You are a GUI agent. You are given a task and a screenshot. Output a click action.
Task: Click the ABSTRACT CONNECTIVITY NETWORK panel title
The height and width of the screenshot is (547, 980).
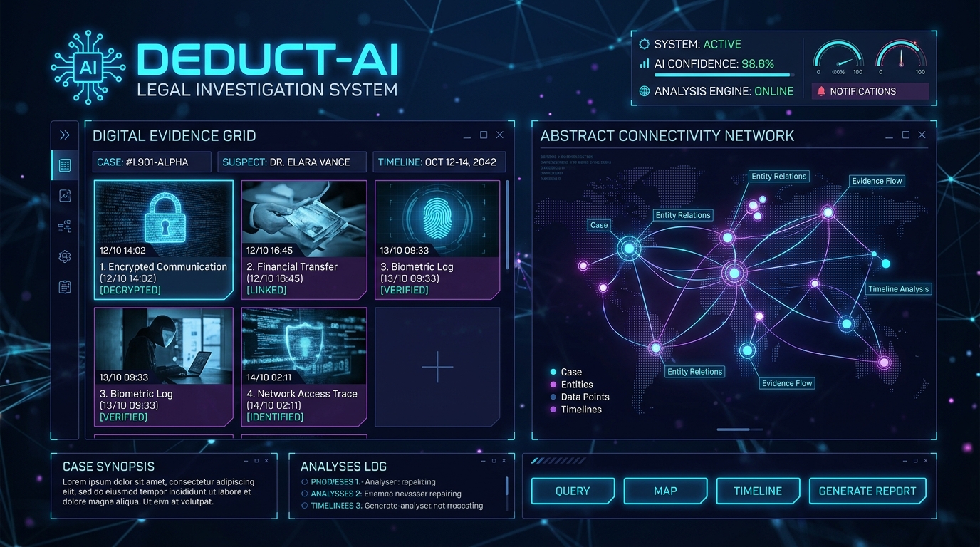pyautogui.click(x=667, y=136)
